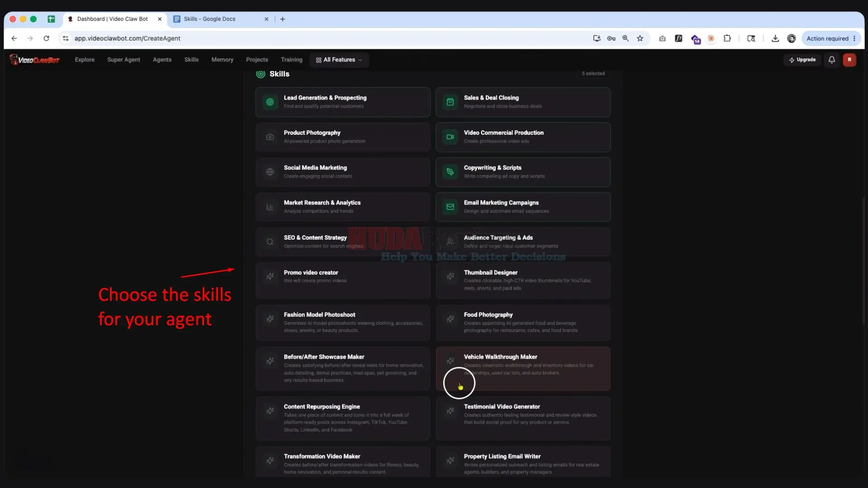Viewport: 868px width, 488px height.
Task: Click the Content Repurposing Engine sparkle icon
Action: (x=270, y=411)
